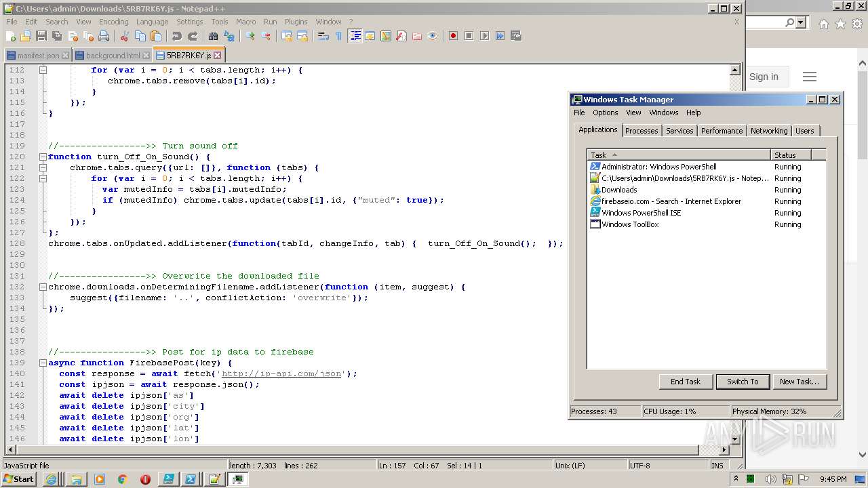Save the current file via toolbar

click(x=41, y=36)
